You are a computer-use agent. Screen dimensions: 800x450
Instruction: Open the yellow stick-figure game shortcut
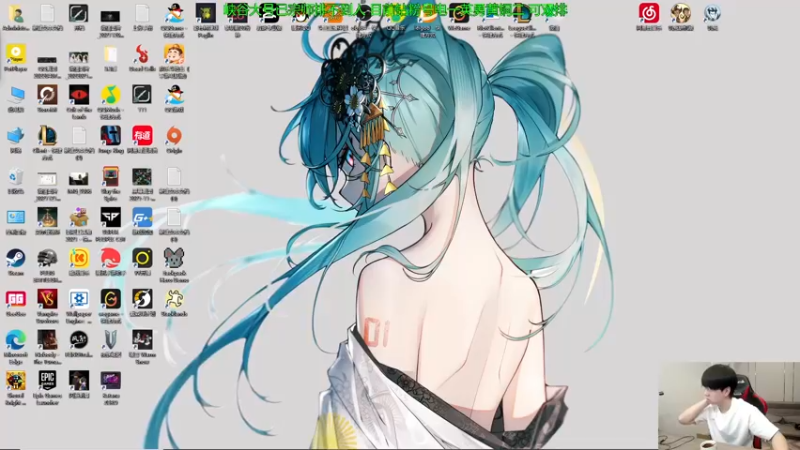174,299
